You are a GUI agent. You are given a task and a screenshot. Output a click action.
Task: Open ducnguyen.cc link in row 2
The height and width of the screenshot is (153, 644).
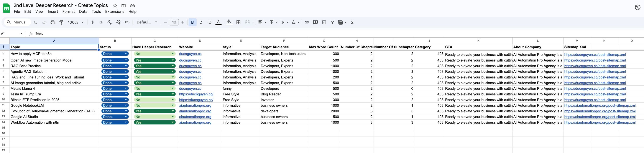(x=190, y=54)
